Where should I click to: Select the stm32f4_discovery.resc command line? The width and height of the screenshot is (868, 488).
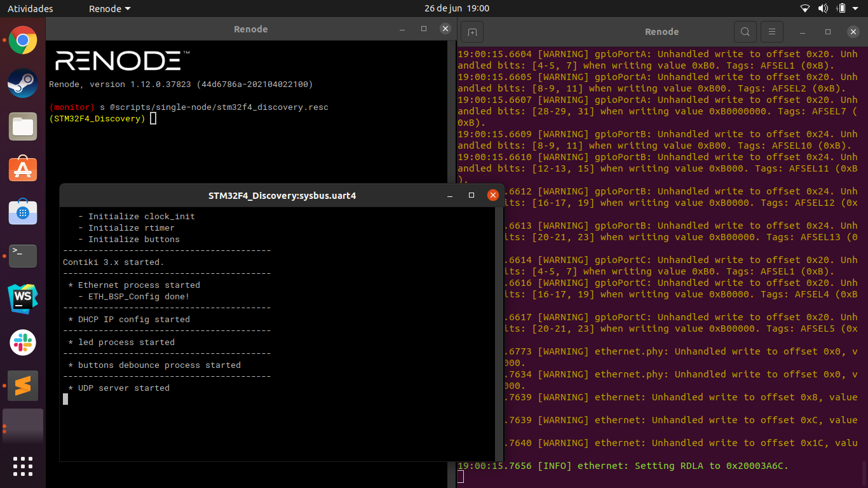pyautogui.click(x=189, y=107)
